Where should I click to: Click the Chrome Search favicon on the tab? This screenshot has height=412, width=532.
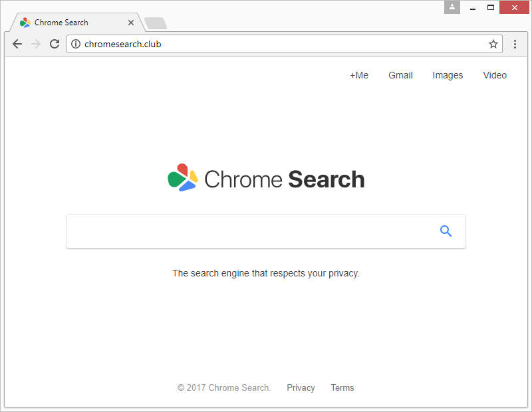coord(24,22)
